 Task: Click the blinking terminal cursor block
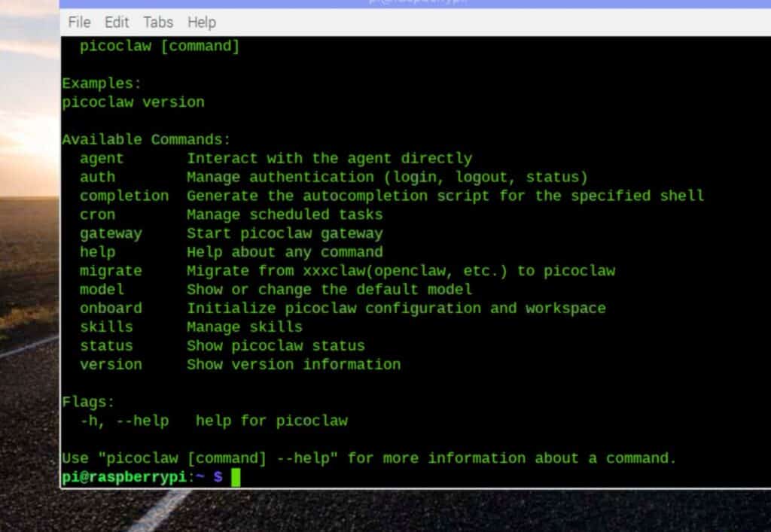click(x=236, y=476)
